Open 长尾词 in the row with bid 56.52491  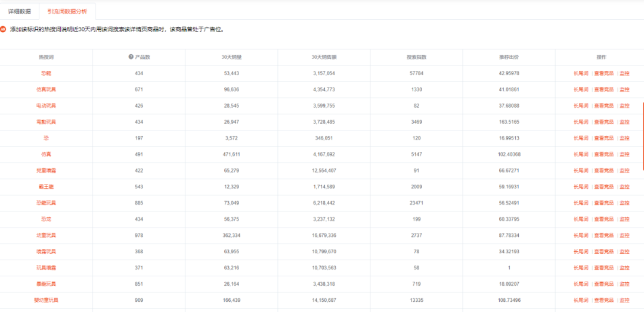pos(581,203)
